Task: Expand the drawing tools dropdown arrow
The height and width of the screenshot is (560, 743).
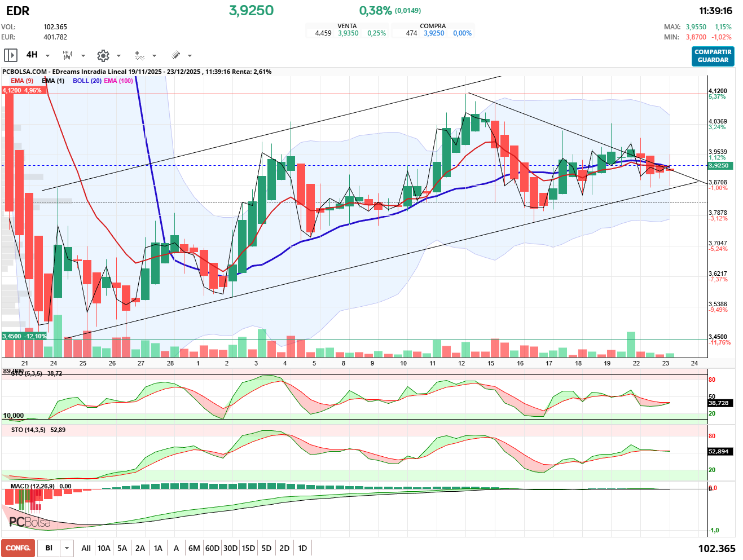Action: [x=190, y=56]
